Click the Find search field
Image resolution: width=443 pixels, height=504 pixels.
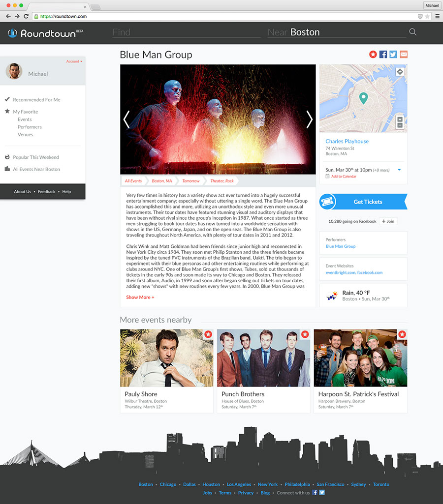click(x=187, y=32)
